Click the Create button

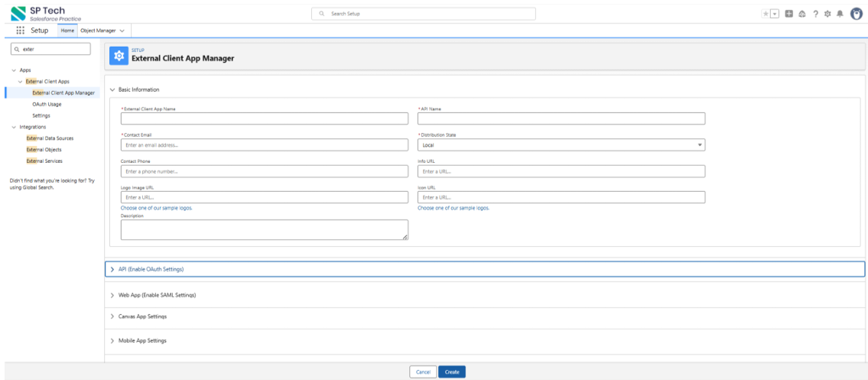tap(452, 372)
